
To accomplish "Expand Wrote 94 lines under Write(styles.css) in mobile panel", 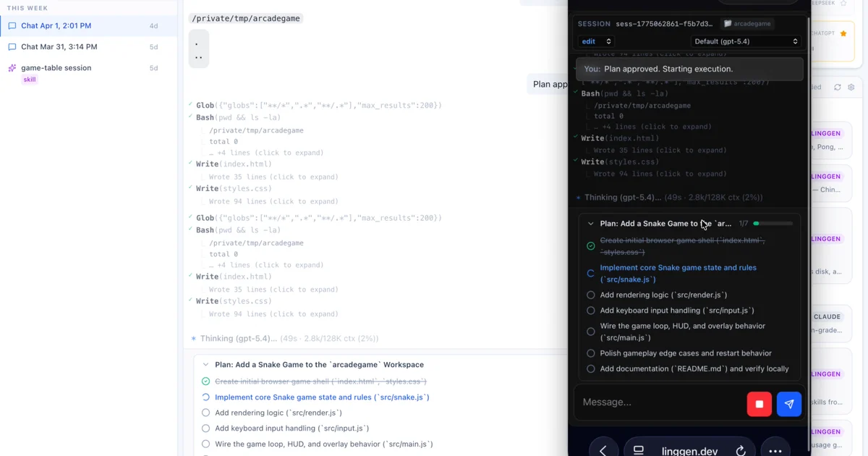I will (x=660, y=174).
